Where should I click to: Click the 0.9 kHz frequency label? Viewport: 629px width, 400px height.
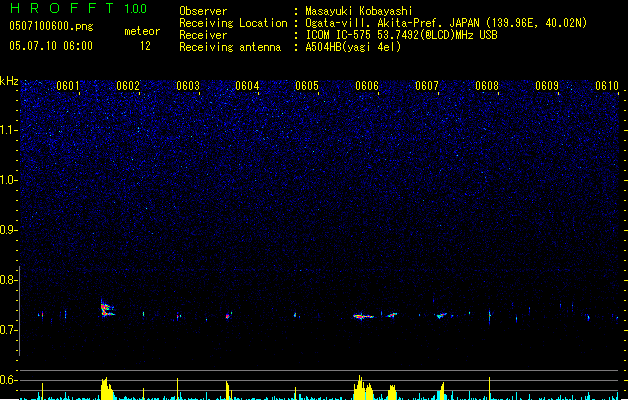tap(9, 230)
